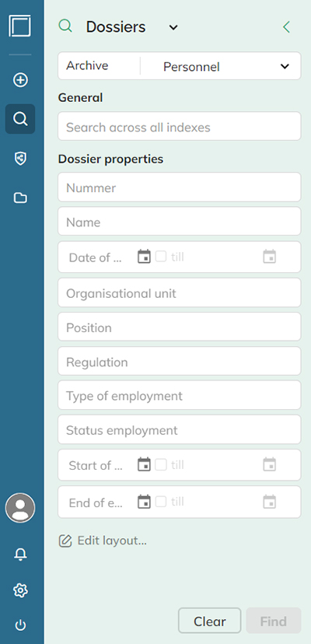Click the Organisational unit field
311x644 pixels.
180,293
